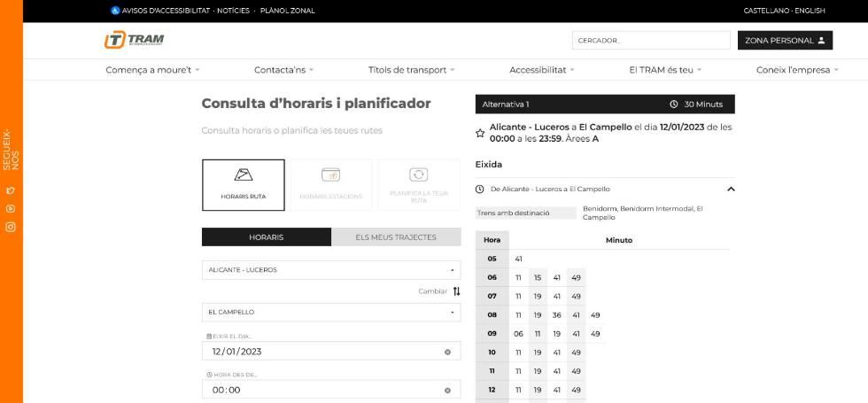
Task: Open the Instagram icon in sidebar
Action: [x=12, y=227]
